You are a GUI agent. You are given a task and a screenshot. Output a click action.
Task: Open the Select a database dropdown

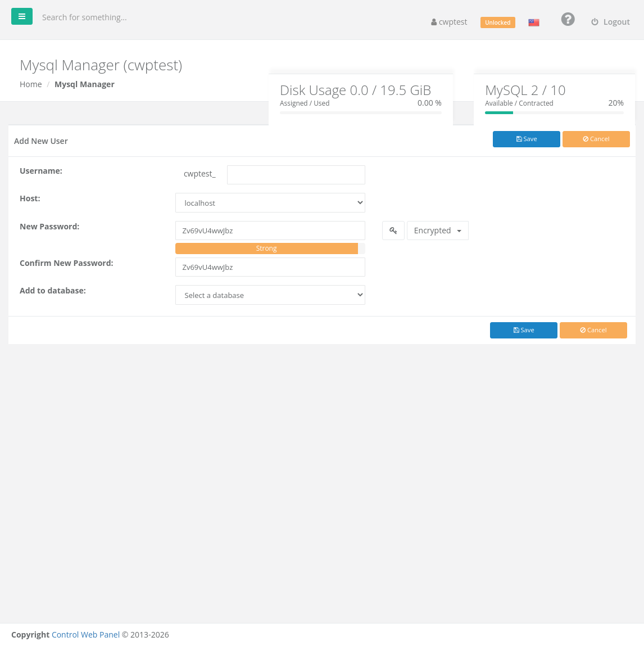pyautogui.click(x=270, y=295)
